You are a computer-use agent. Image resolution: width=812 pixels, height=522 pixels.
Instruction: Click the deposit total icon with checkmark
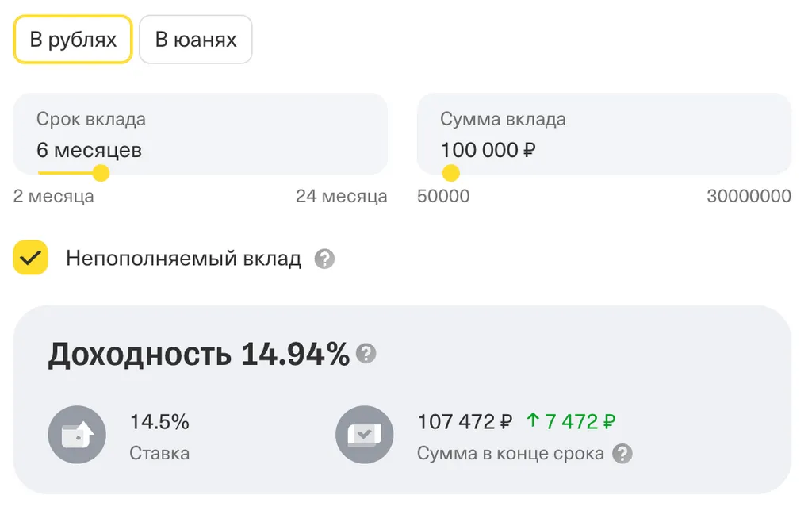click(365, 435)
